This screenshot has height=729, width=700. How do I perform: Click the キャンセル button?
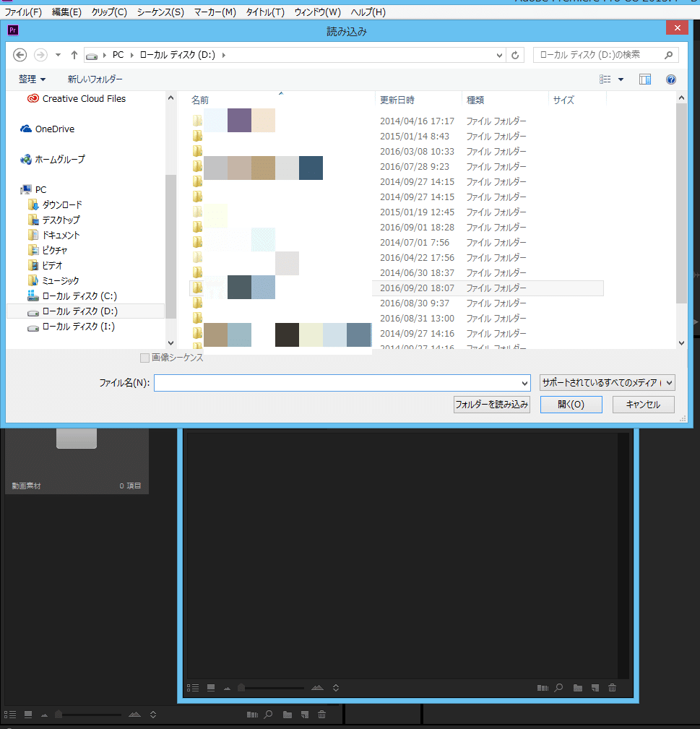tap(644, 405)
